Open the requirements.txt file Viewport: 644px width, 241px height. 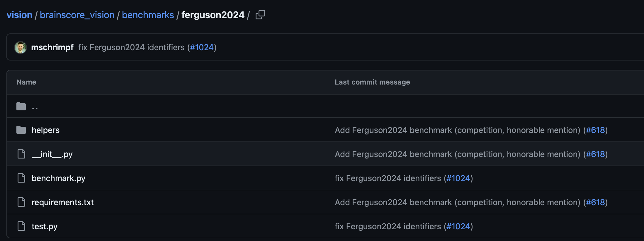coord(62,202)
